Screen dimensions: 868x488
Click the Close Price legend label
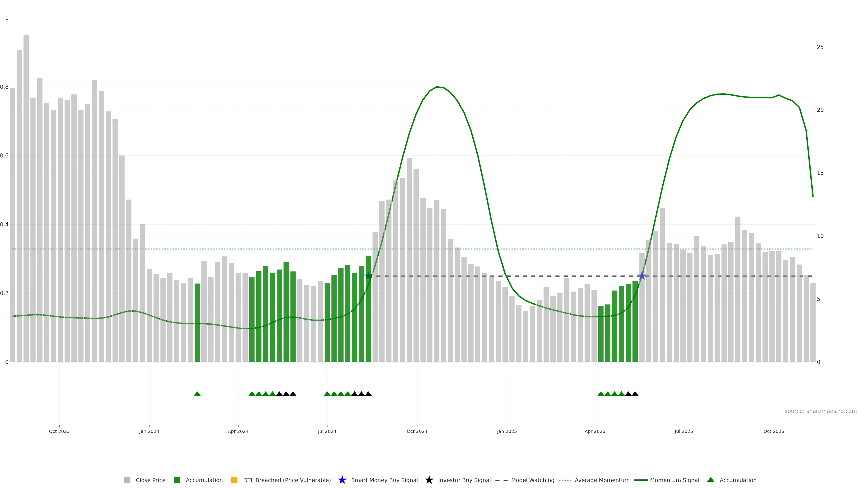tap(150, 480)
